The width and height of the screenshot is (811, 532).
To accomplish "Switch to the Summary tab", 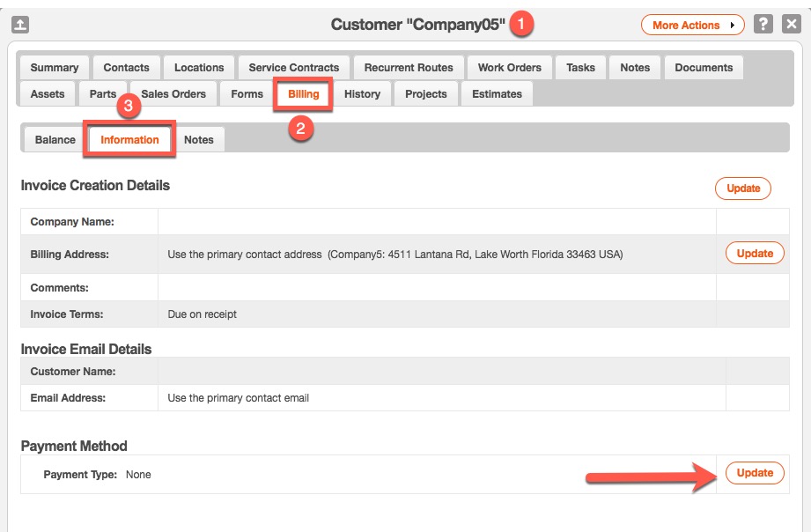I will pos(54,68).
